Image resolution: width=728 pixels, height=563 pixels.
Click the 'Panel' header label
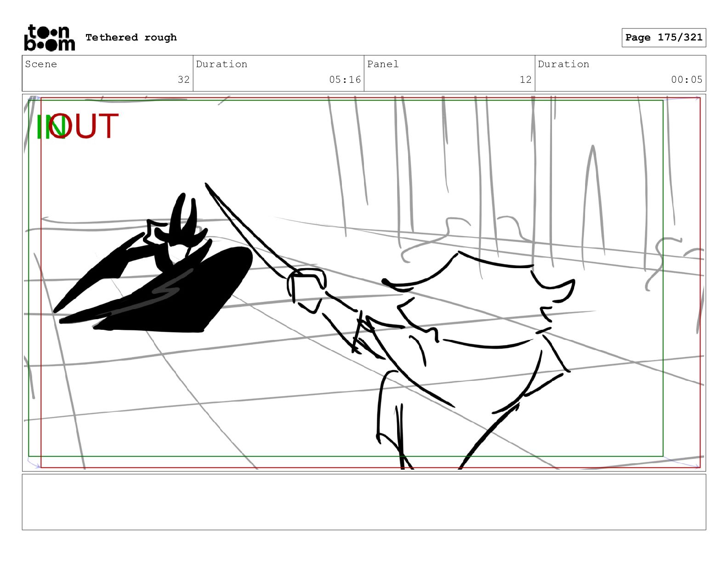(383, 64)
